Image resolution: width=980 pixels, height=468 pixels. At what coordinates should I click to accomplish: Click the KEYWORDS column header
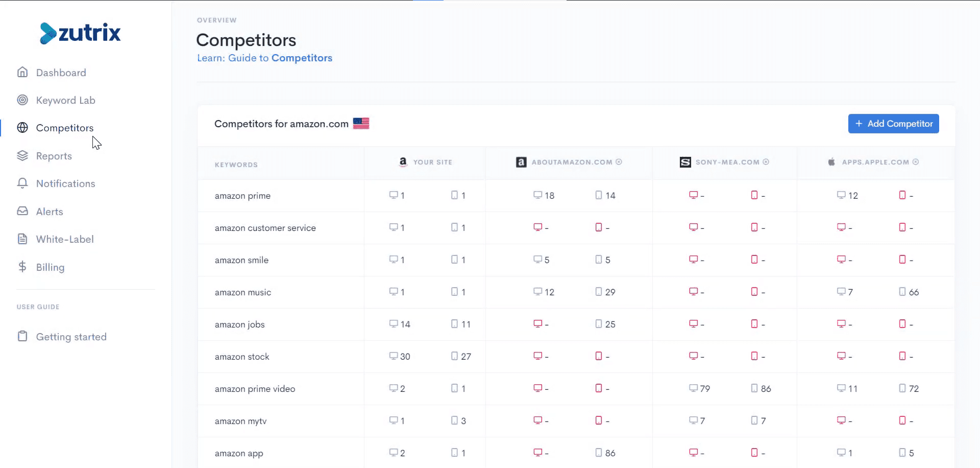pos(236,165)
